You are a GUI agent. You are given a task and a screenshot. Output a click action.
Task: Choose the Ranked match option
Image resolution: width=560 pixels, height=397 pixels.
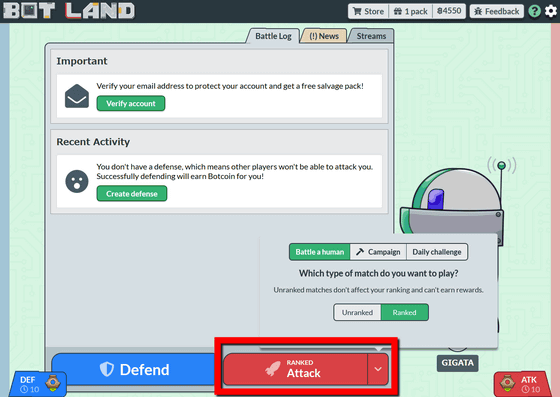(x=405, y=312)
